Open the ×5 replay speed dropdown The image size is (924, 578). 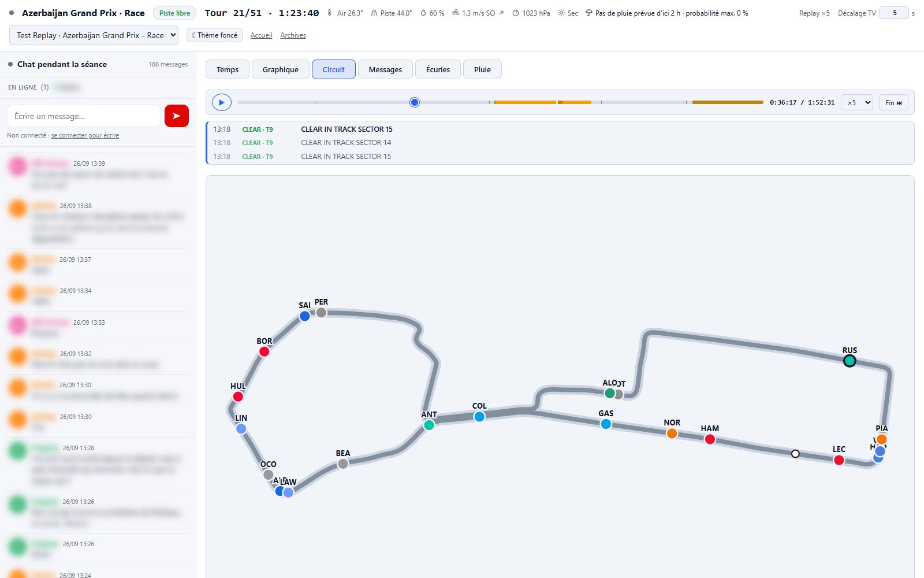click(857, 102)
